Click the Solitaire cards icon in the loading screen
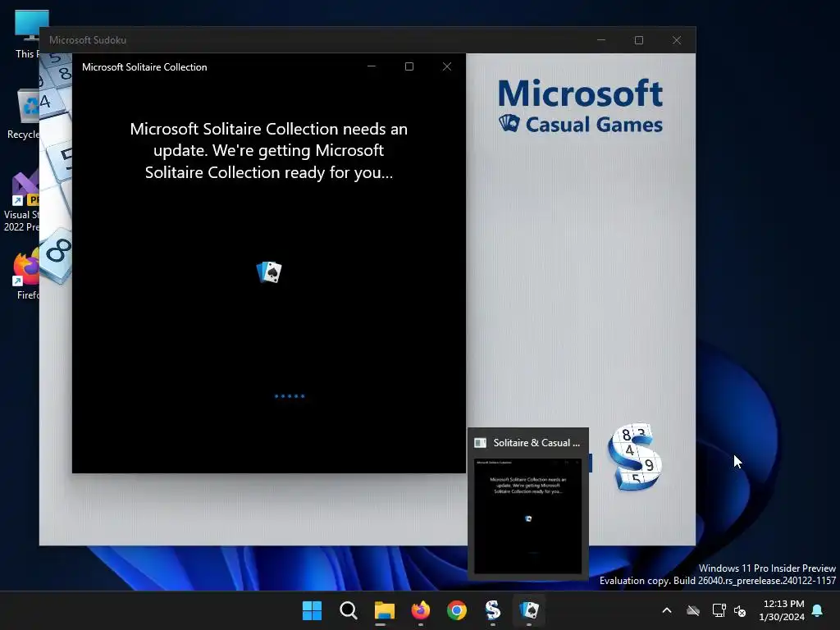 [269, 272]
